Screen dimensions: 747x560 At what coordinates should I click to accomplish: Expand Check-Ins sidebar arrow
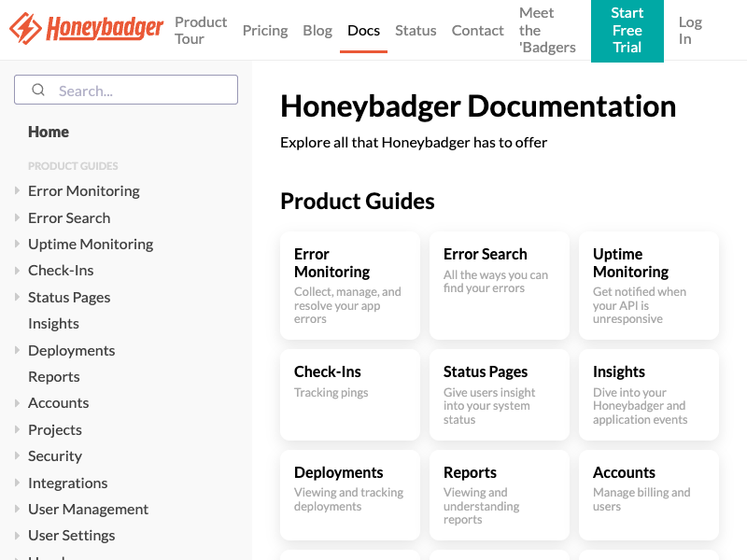17,271
